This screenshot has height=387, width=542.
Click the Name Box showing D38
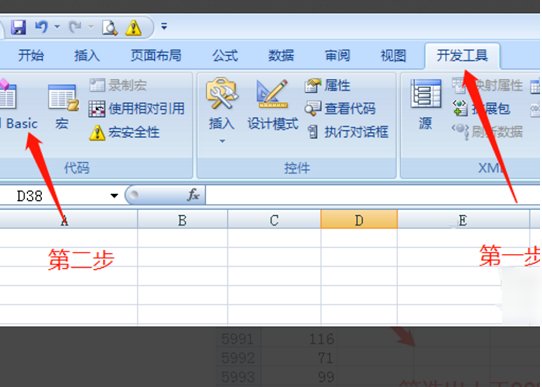point(54,196)
